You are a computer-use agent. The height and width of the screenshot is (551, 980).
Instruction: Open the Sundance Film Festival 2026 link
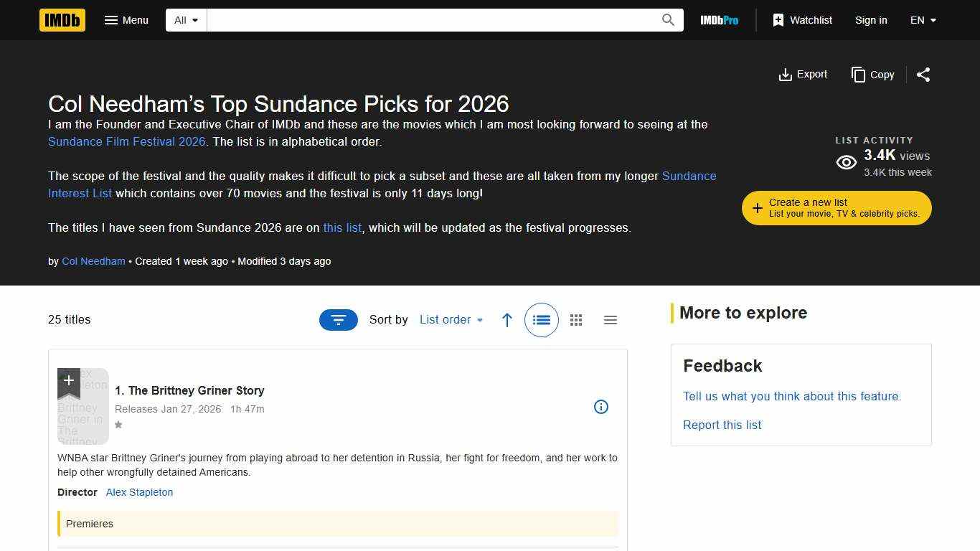point(126,141)
